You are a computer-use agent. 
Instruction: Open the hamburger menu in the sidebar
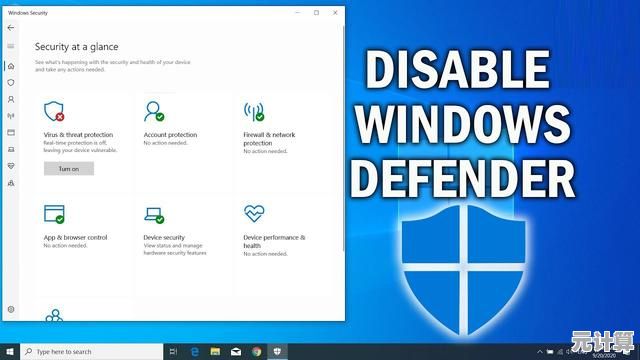click(x=11, y=46)
